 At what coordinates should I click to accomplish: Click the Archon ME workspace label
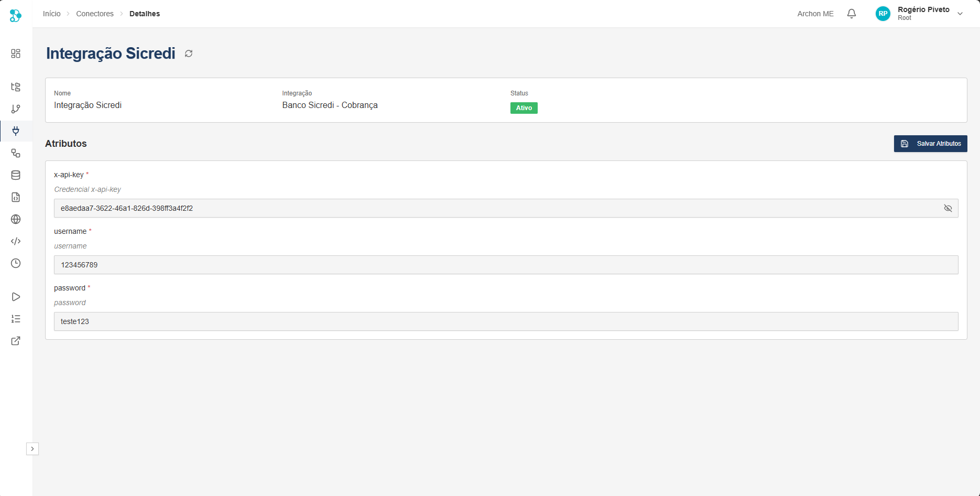815,14
